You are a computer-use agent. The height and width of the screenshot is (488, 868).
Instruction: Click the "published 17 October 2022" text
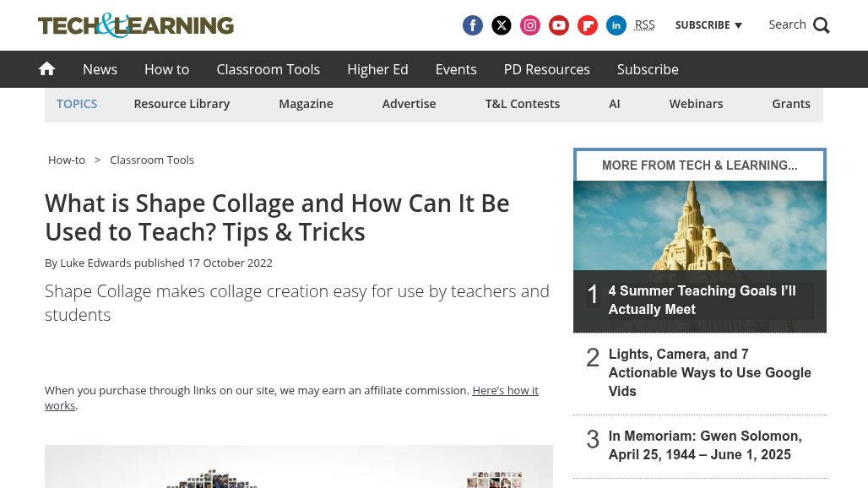tap(203, 263)
